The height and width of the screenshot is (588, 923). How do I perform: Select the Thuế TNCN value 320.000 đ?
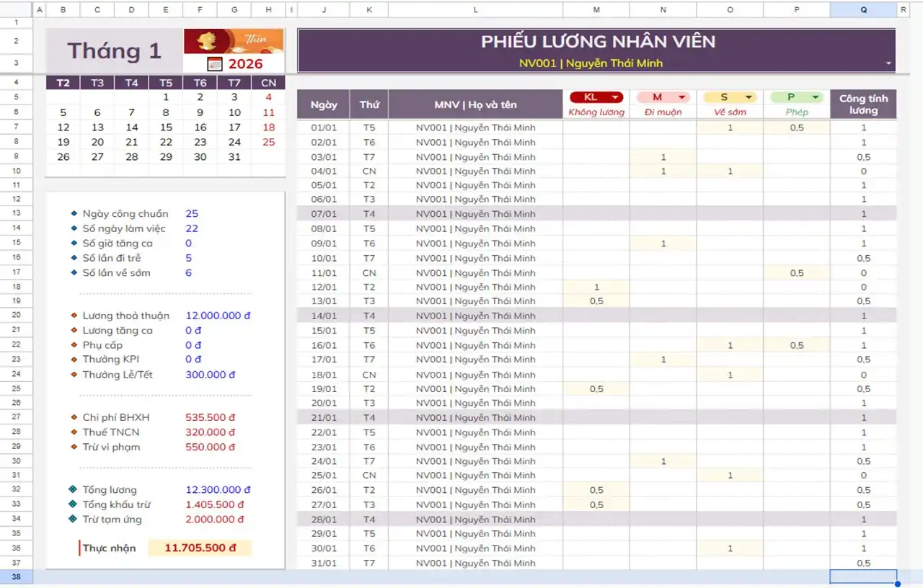coord(211,432)
